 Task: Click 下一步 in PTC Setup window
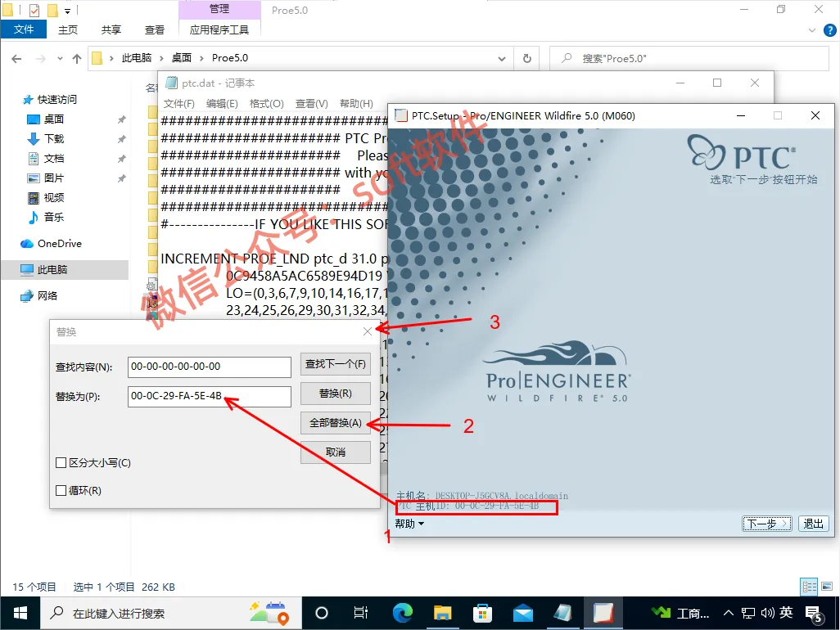(767, 524)
